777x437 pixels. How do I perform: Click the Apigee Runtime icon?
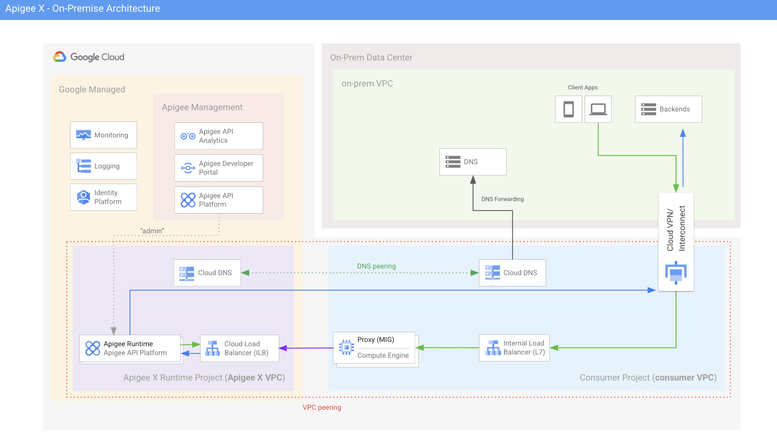(x=92, y=348)
